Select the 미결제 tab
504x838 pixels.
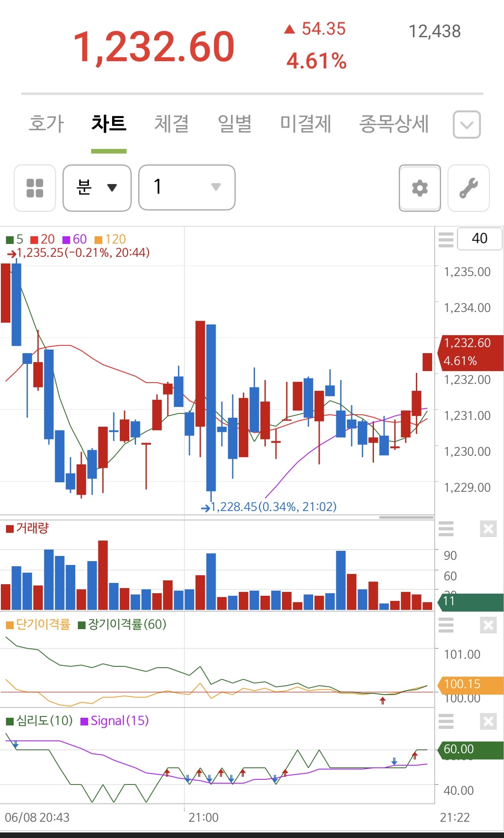coord(305,124)
